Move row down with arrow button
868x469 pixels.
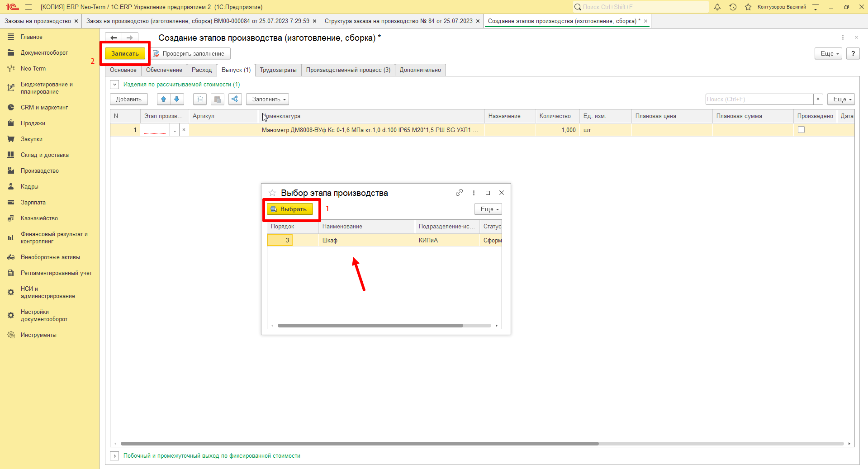(177, 99)
